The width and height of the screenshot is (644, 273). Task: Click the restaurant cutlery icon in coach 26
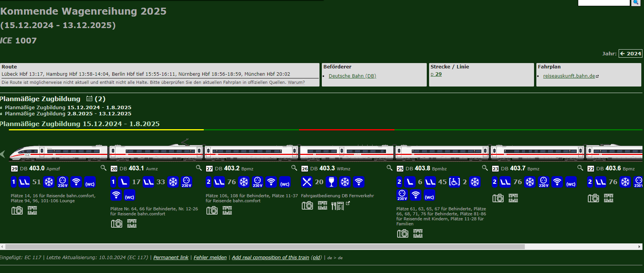(x=307, y=182)
